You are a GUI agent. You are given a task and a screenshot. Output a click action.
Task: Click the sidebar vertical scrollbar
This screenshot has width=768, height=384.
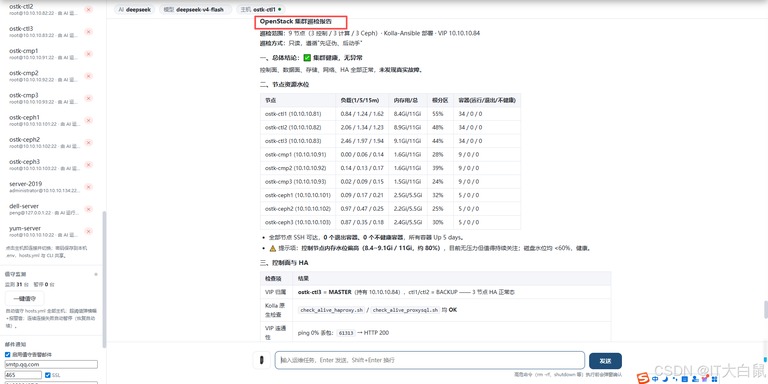[104, 279]
